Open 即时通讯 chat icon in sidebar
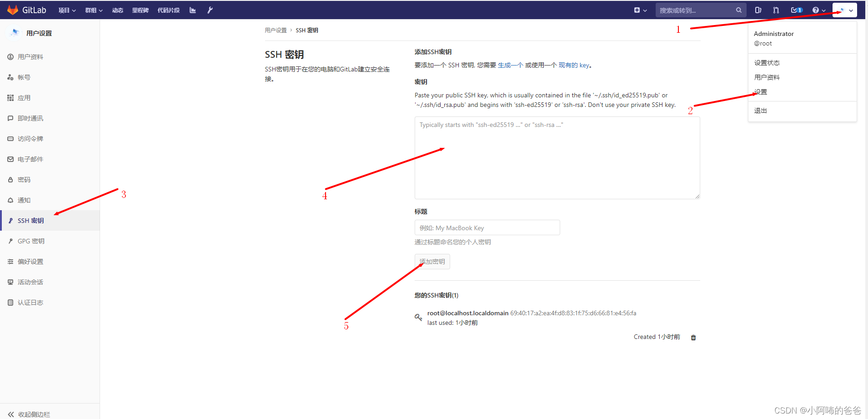Screen dimensions: 868x419 click(10, 118)
